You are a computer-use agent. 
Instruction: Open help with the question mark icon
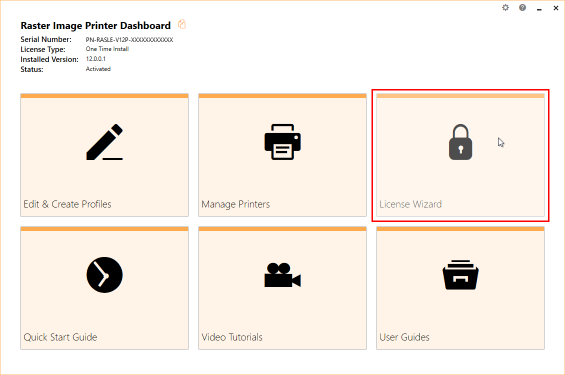[x=522, y=8]
